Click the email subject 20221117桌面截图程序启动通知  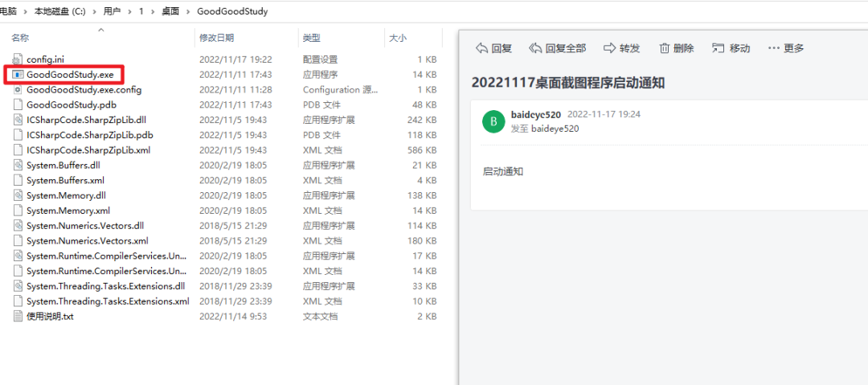pos(568,83)
